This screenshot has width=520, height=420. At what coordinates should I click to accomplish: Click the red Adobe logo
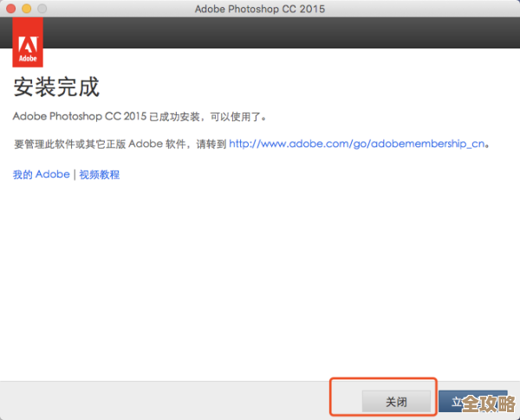pos(28,42)
